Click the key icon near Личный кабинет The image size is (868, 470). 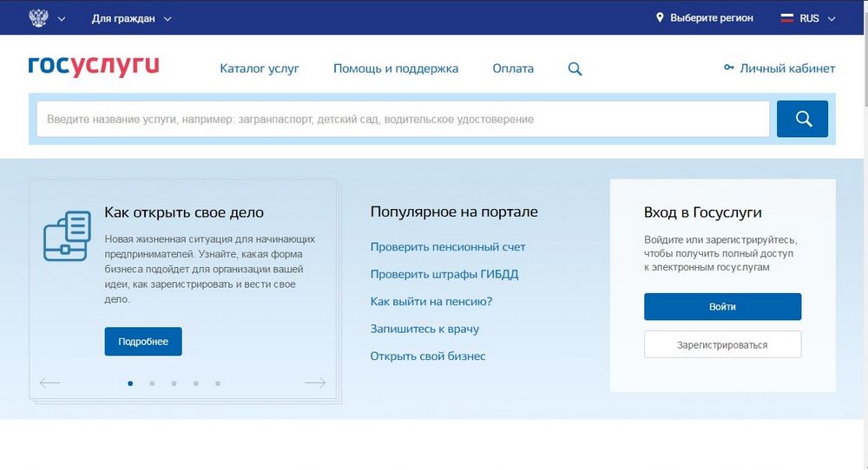coord(728,68)
